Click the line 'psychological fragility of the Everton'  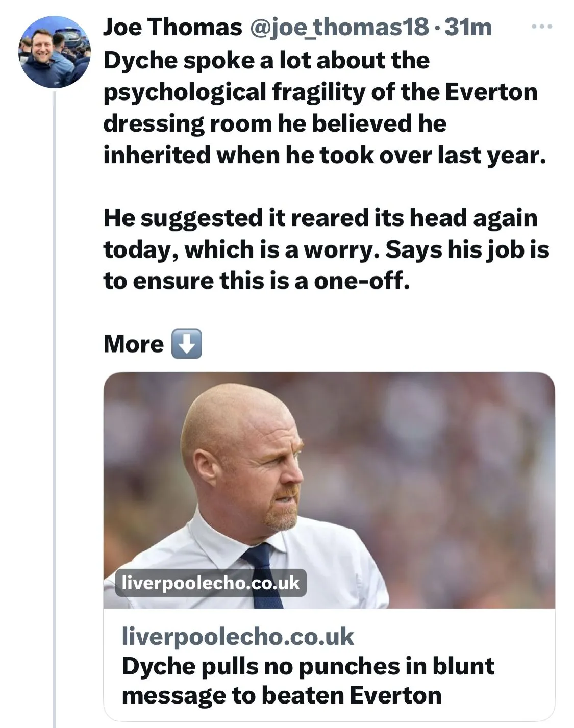pos(320,92)
